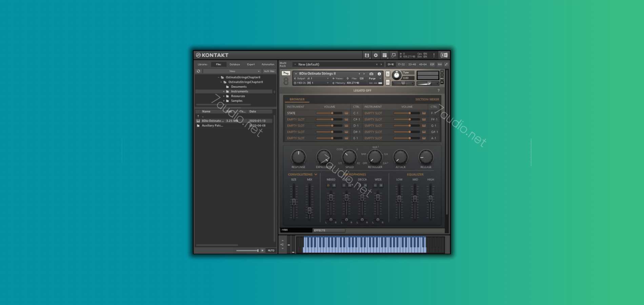644x305 pixels.
Task: Expand the Instruments folder
Action: click(x=224, y=91)
